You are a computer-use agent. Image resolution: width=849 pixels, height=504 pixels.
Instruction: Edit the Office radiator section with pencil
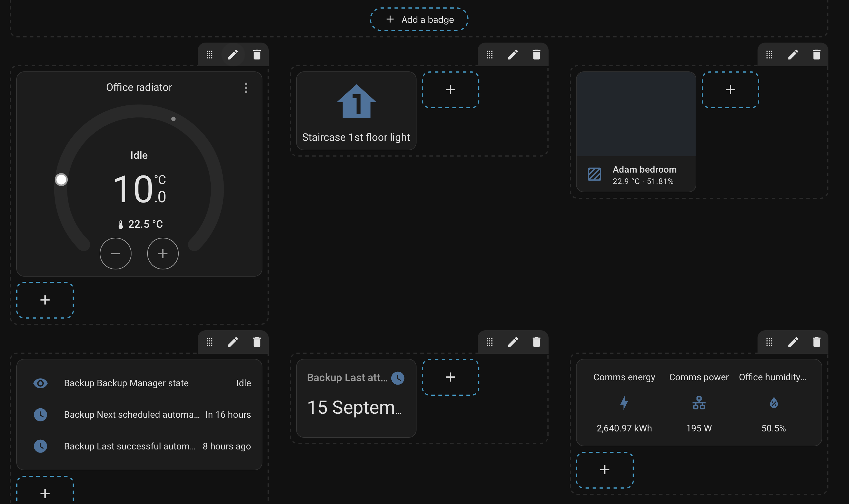pyautogui.click(x=233, y=55)
